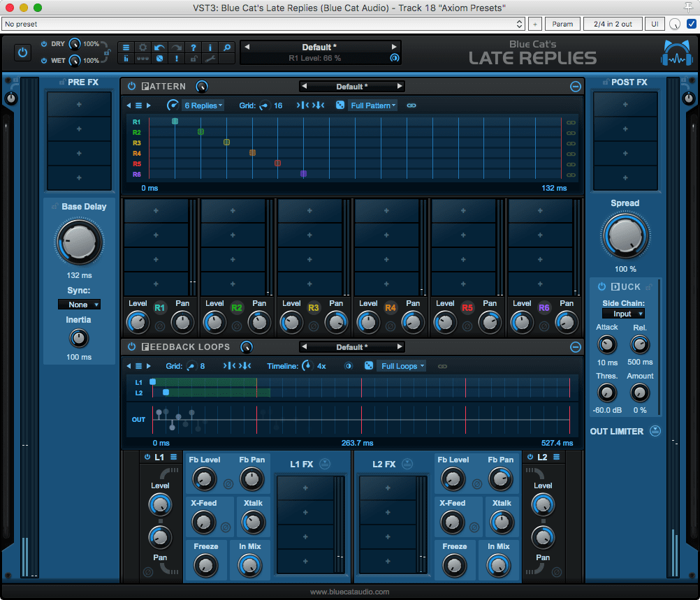Click the UI button in host bar
This screenshot has height=600, width=700.
655,24
